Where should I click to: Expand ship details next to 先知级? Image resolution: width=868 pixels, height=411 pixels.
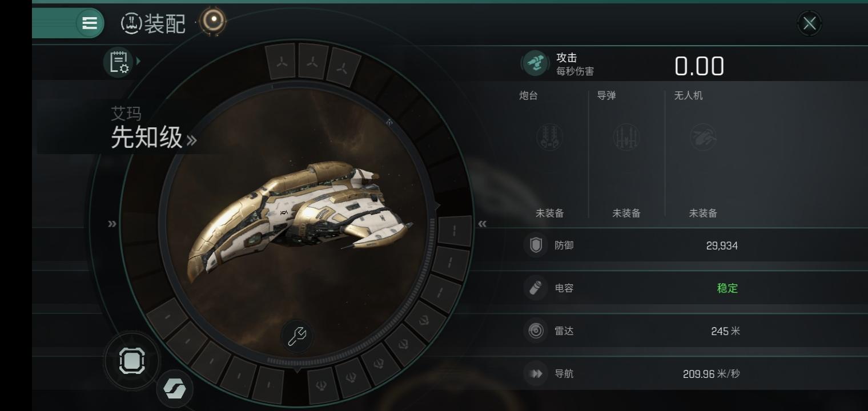point(191,140)
